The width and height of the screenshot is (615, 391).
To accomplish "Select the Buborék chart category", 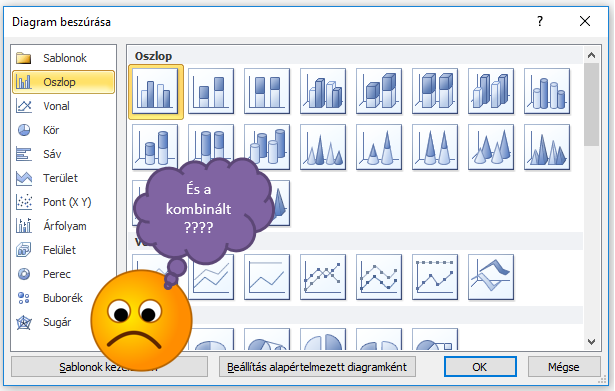I will point(64,298).
